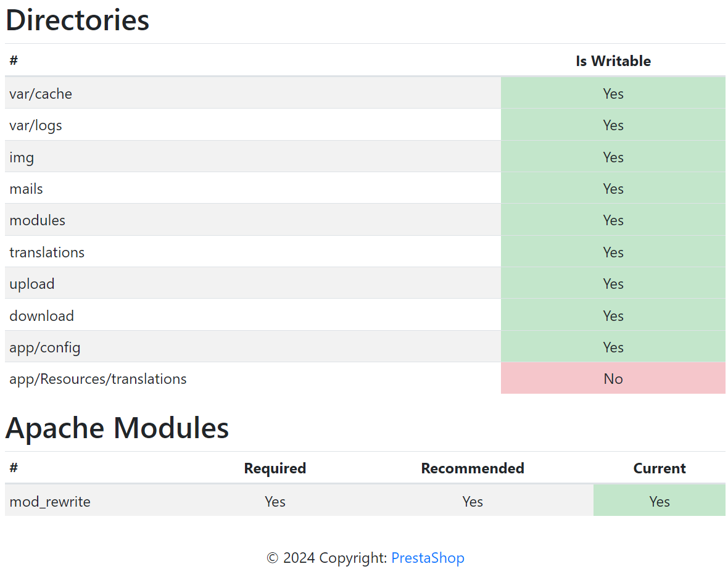
Task: Click the img directory cell
Action: click(x=22, y=157)
